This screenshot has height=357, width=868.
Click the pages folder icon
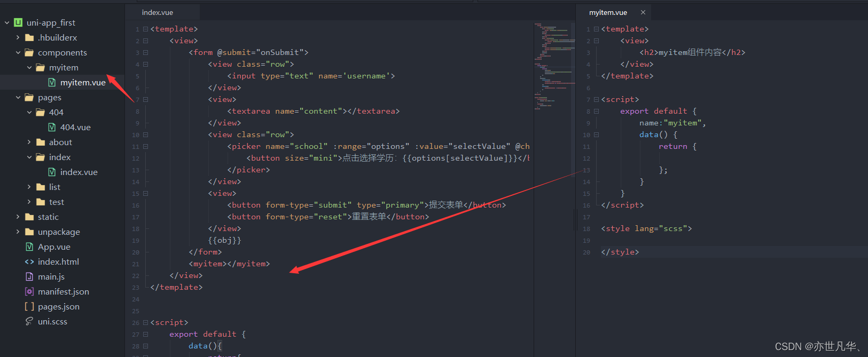(x=29, y=97)
